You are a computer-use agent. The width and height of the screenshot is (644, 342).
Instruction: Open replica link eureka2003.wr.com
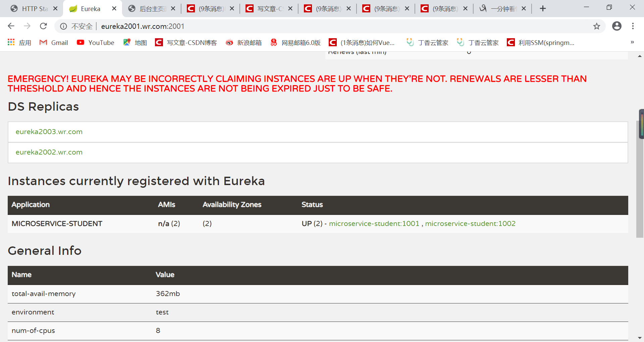[x=49, y=132]
